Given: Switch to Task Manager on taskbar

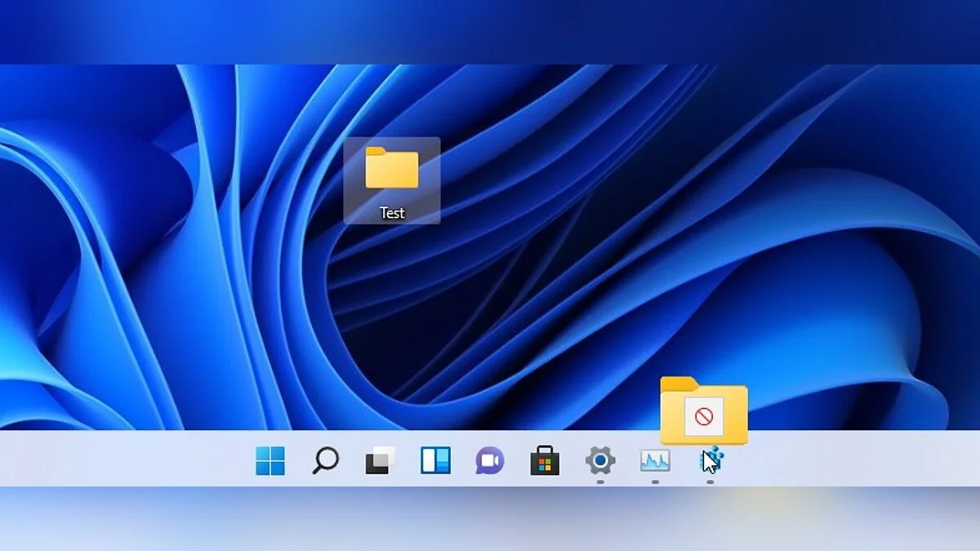Looking at the screenshot, I should 655,461.
